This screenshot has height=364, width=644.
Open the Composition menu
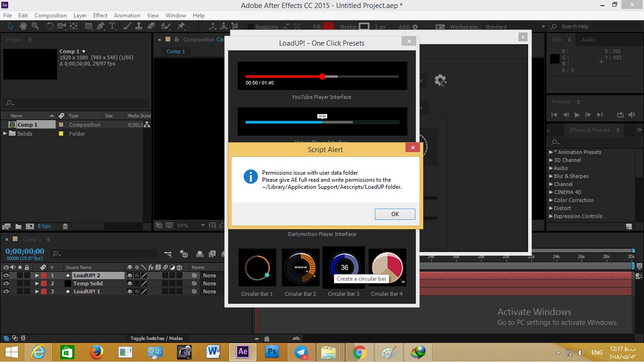[x=50, y=16]
